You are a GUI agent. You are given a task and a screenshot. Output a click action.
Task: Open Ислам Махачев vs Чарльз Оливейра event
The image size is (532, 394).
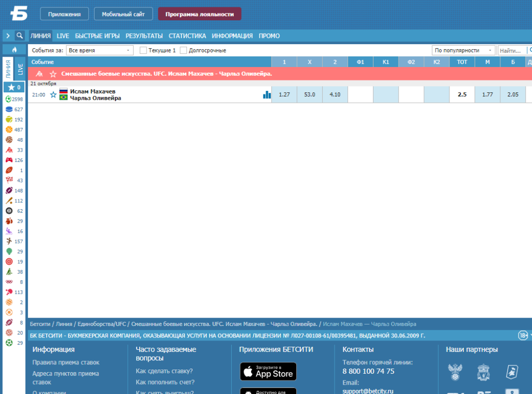(x=96, y=94)
